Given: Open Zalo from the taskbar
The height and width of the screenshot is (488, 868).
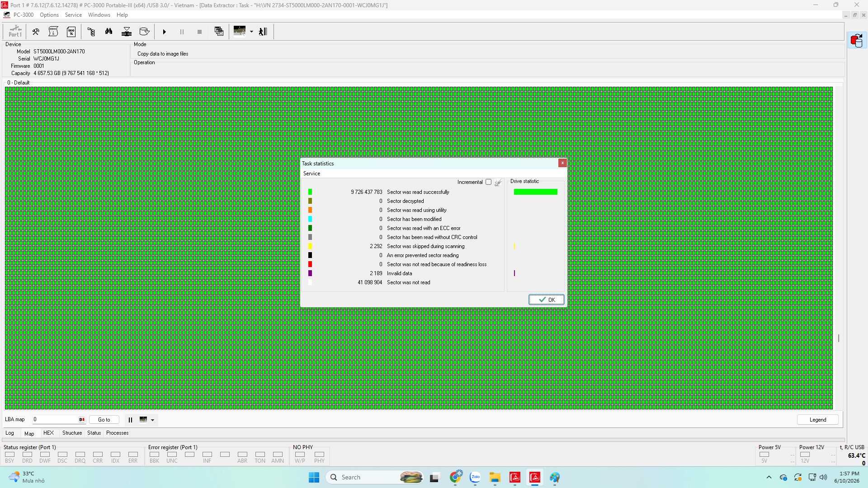Looking at the screenshot, I should (475, 478).
